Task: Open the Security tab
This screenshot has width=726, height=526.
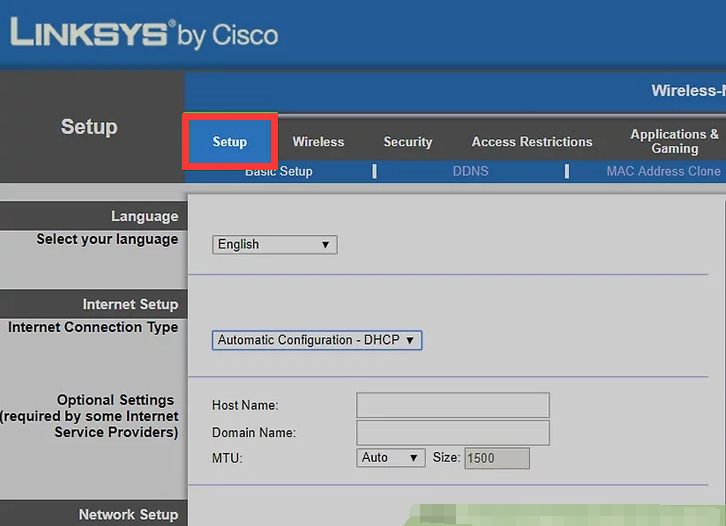Action: (407, 142)
